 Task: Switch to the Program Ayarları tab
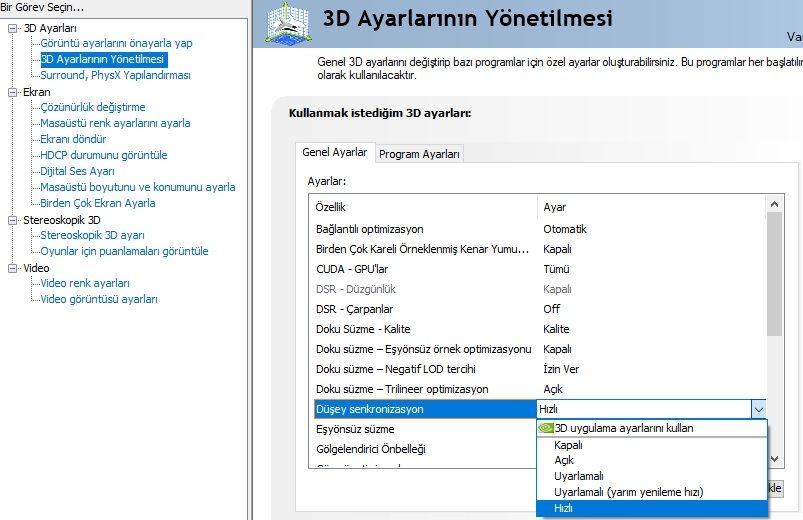419,154
